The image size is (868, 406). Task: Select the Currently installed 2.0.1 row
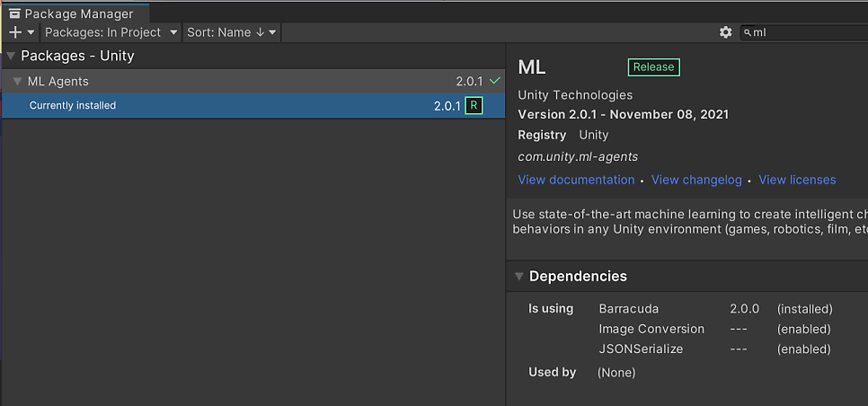[x=253, y=106]
